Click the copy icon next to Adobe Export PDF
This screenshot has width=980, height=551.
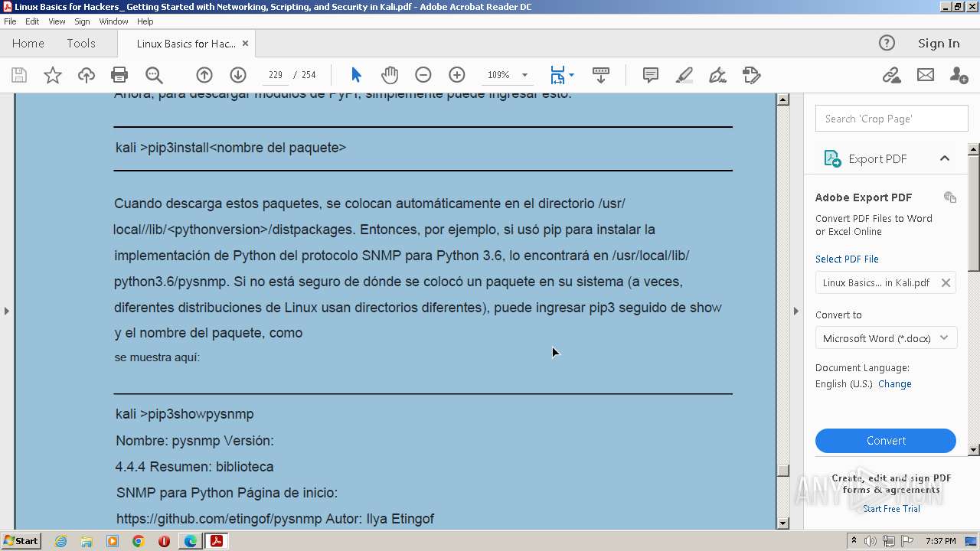click(x=950, y=197)
